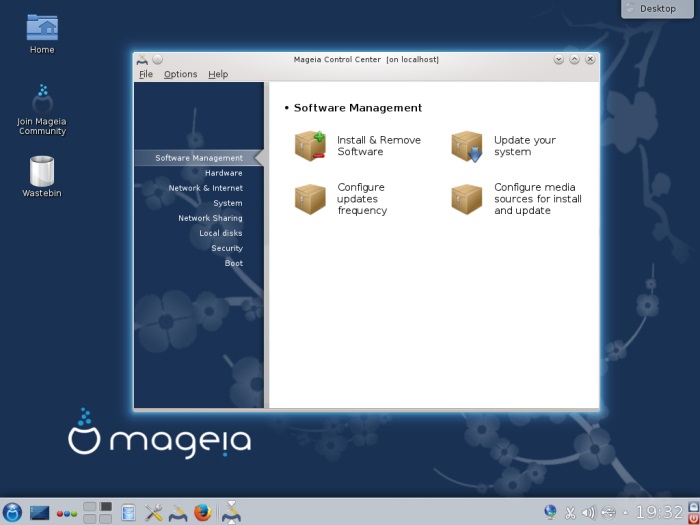Maximize the Mageia Control Center window
This screenshot has width=700, height=525.
tap(575, 59)
